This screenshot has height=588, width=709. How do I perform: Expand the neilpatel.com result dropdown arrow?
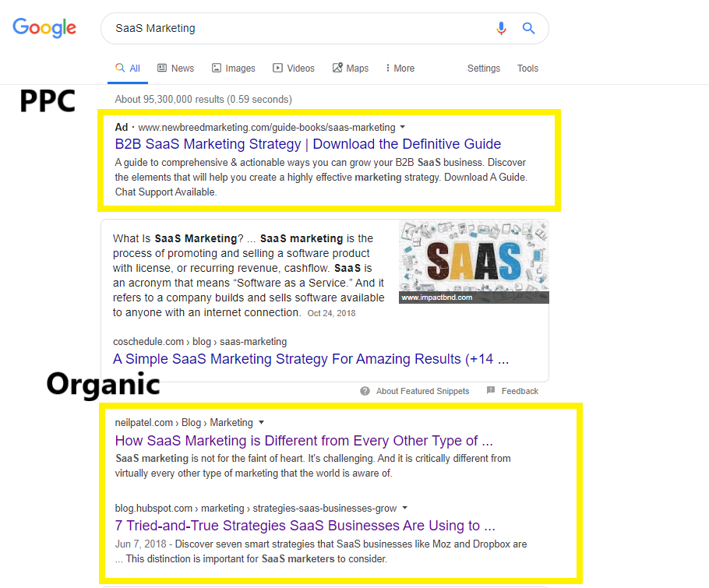262,422
